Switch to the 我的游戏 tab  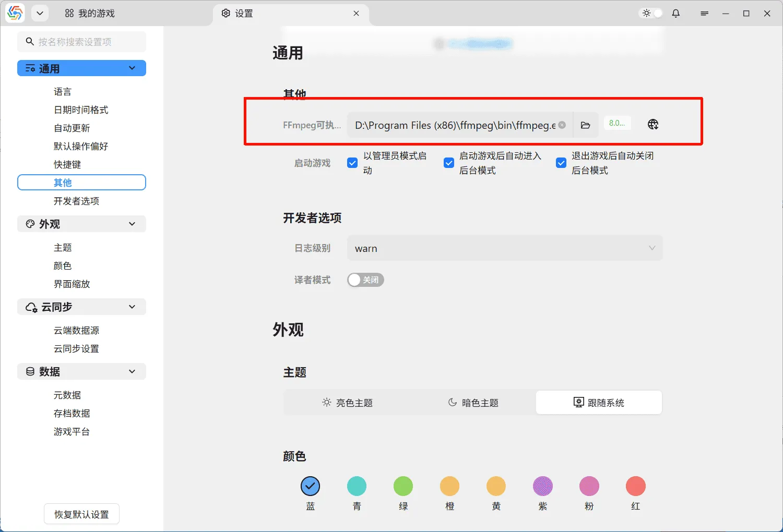point(90,14)
